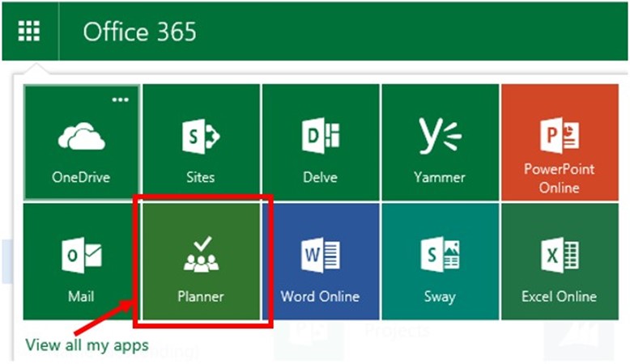Launch the Yammer tile
630x364 pixels.
coord(441,142)
